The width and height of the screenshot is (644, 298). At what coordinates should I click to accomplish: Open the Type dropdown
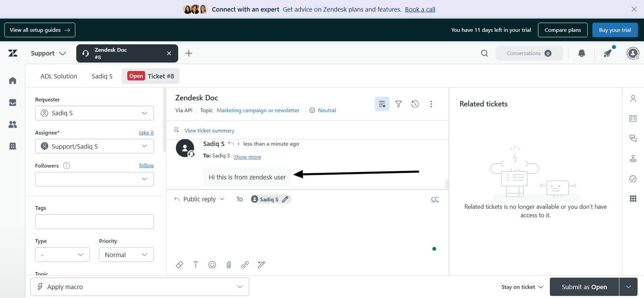click(x=62, y=255)
